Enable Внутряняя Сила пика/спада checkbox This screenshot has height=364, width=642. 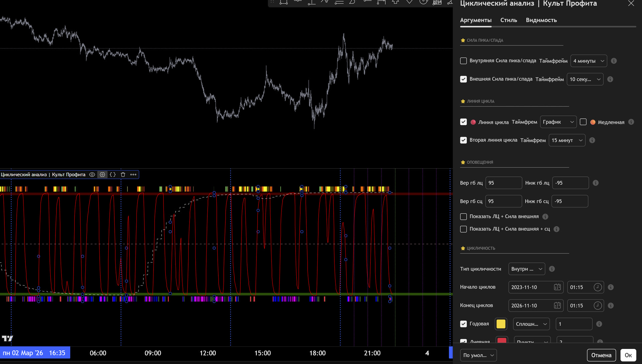click(x=463, y=61)
